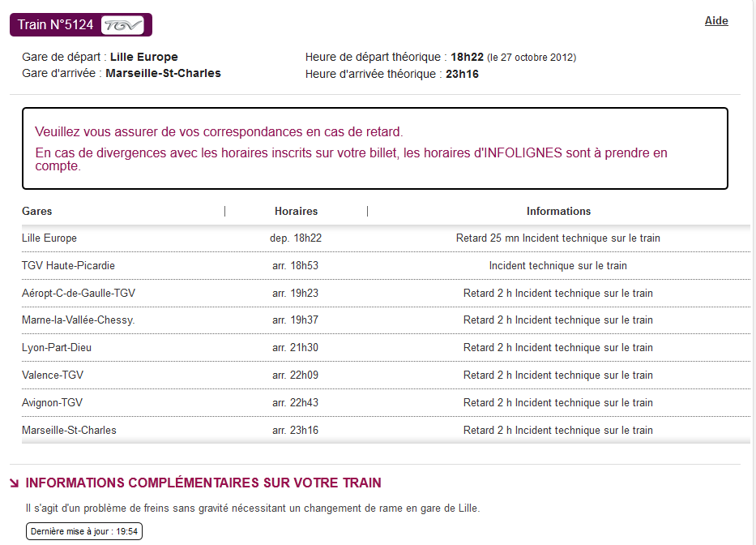756x545 pixels.
Task: Select the Horaires column header
Action: tap(296, 211)
